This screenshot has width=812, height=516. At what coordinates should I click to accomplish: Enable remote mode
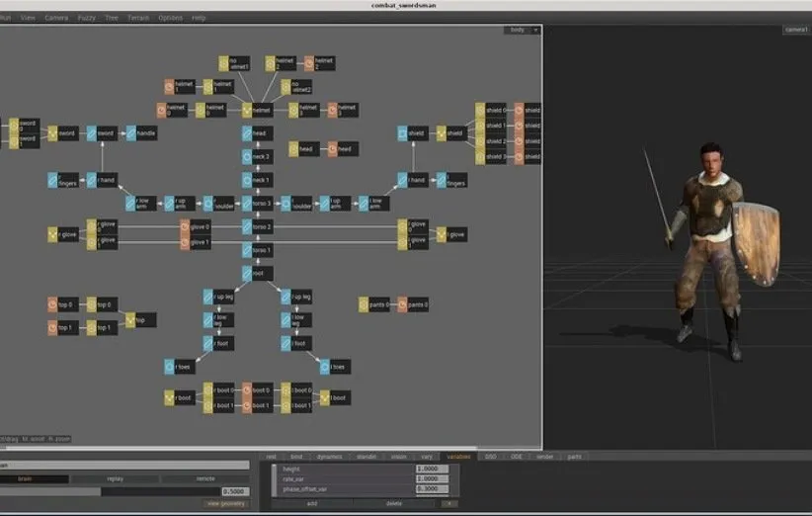click(x=204, y=478)
